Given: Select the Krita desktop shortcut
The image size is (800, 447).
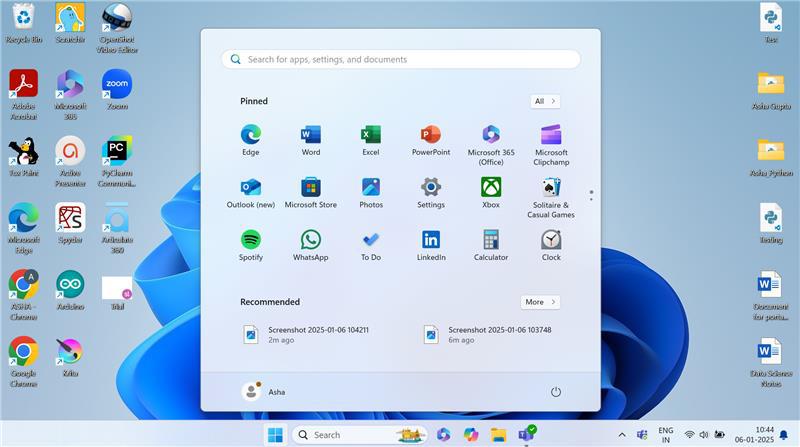Looking at the screenshot, I should click(70, 357).
